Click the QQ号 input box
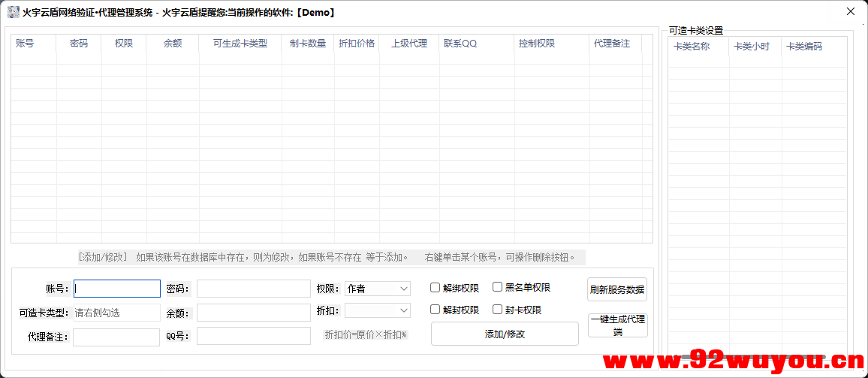Viewport: 868px width, 378px height. 253,336
